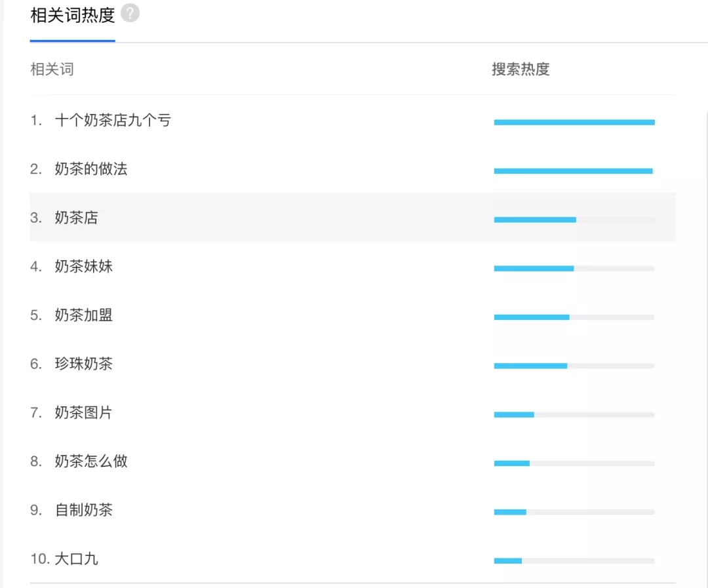
Task: Open keyword 奶茶的做法
Action: (91, 169)
